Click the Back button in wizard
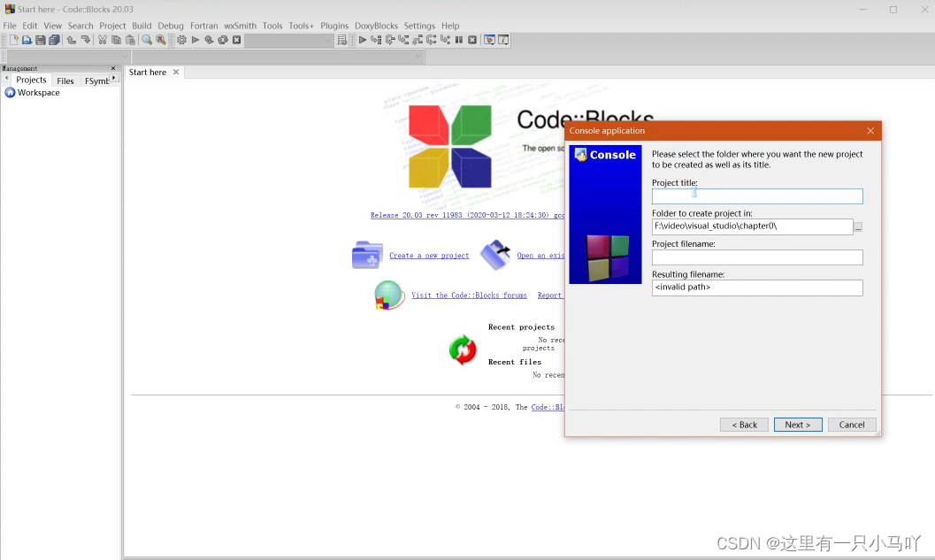 [x=744, y=425]
